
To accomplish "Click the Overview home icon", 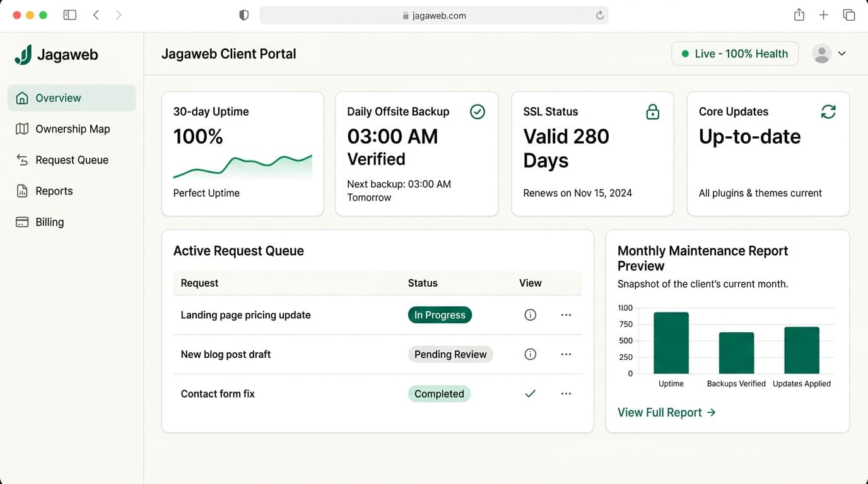I will pyautogui.click(x=22, y=98).
